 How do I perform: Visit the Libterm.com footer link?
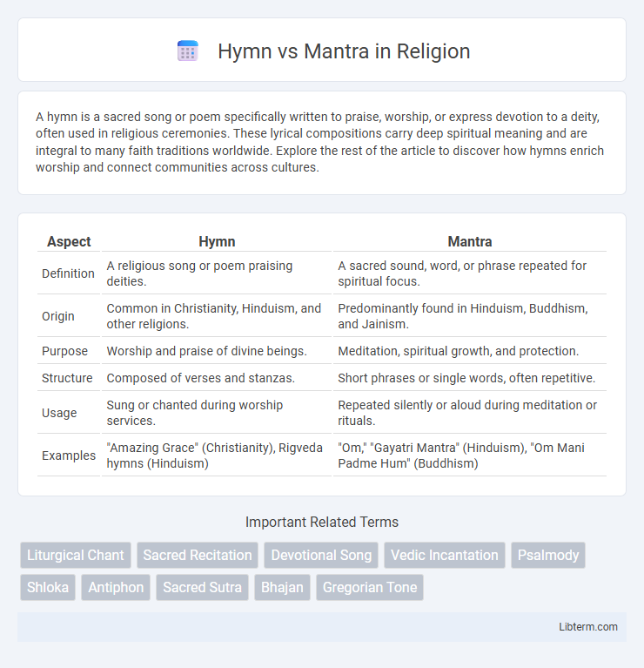587,627
